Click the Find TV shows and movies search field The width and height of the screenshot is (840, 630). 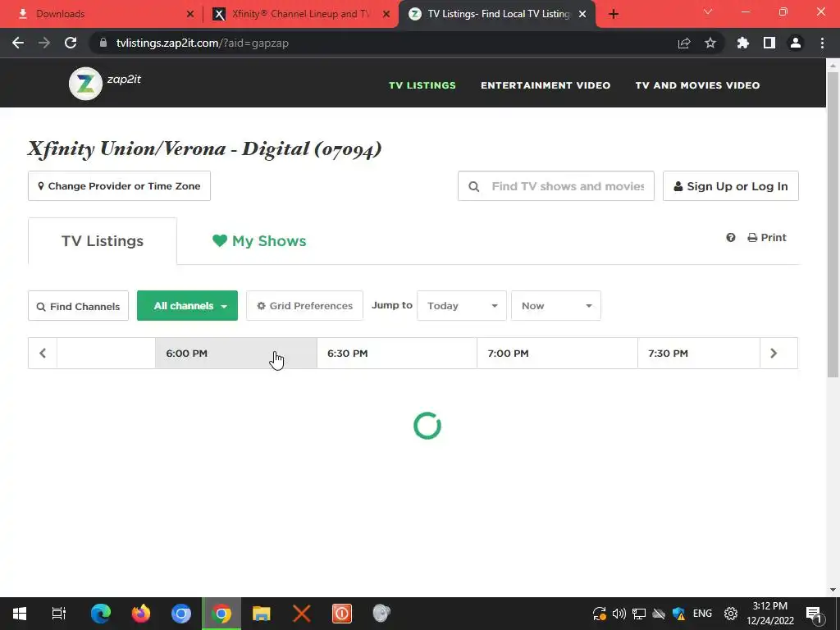pos(556,186)
